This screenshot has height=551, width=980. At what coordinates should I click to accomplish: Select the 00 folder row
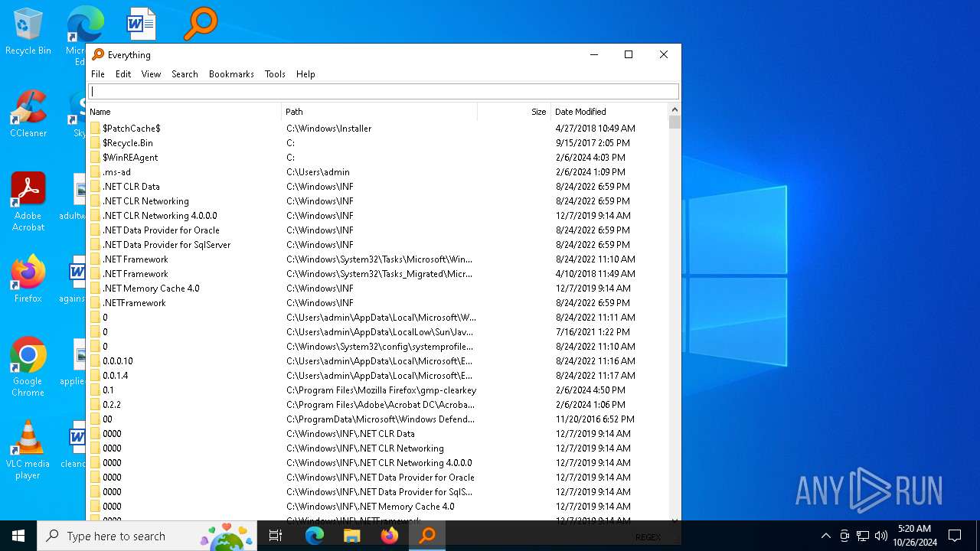click(x=377, y=419)
